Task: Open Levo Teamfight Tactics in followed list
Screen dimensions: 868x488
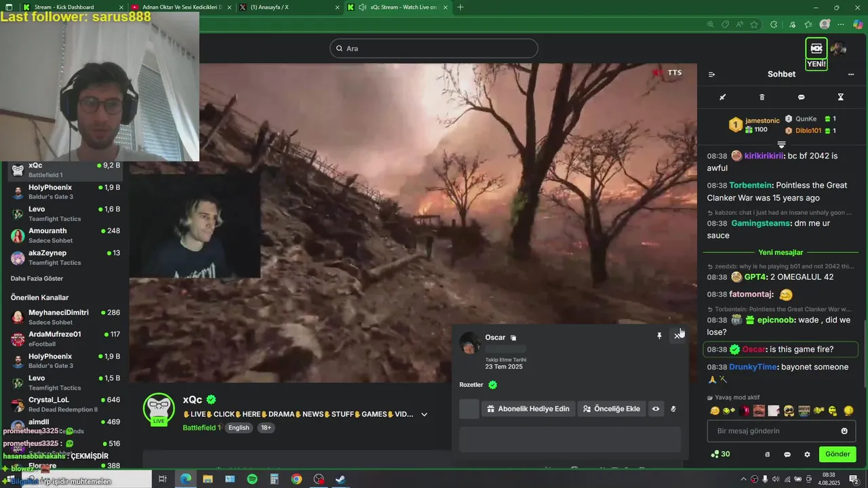Action: [x=66, y=214]
